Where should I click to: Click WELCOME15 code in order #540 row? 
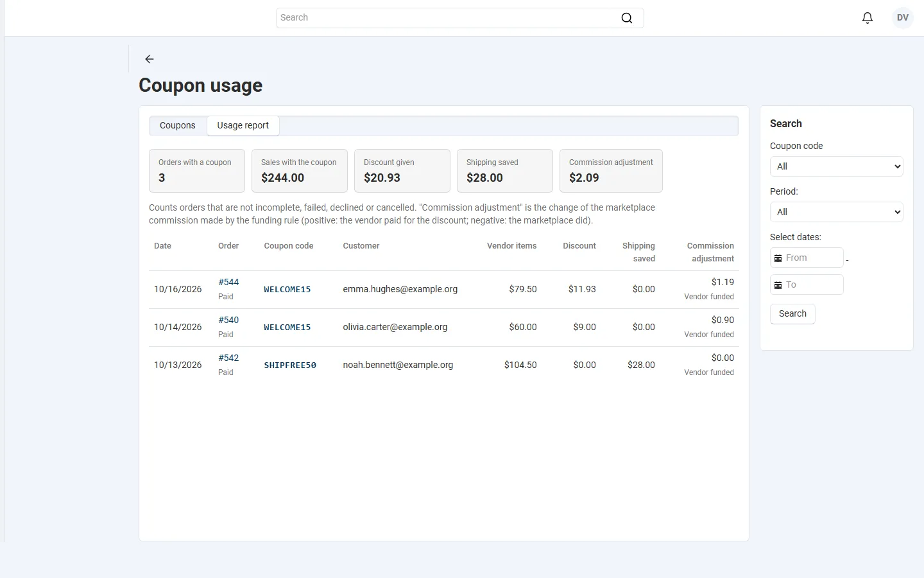click(287, 328)
